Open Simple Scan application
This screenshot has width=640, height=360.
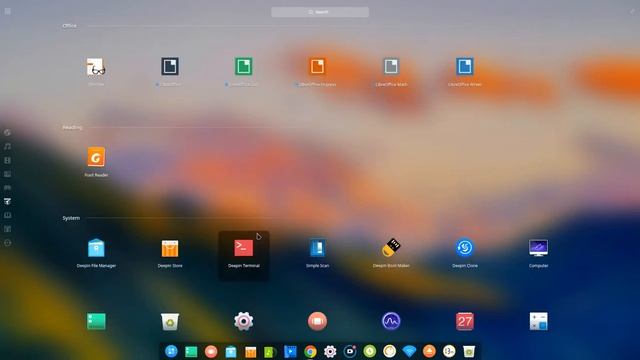tap(317, 248)
